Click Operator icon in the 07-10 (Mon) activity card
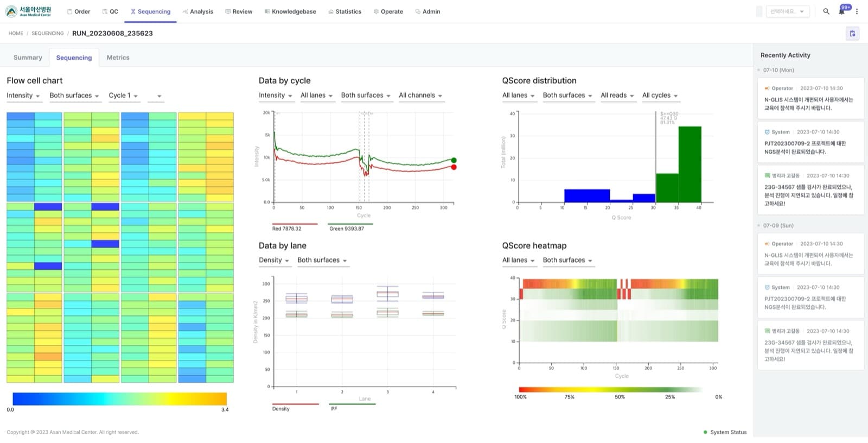Screen dimensions: 868x443 point(767,88)
